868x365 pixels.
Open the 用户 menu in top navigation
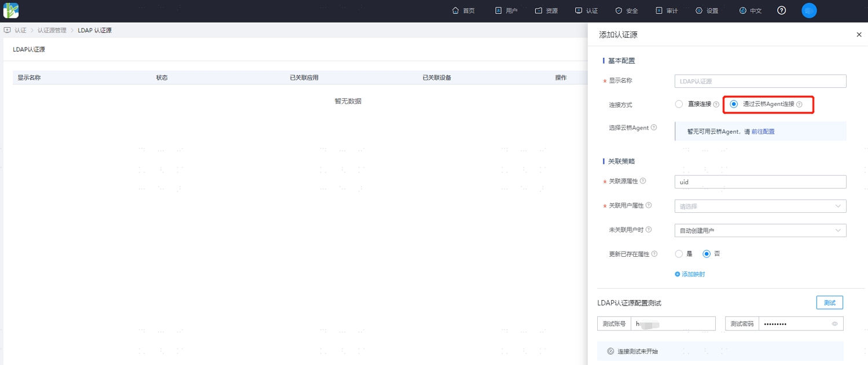click(506, 10)
